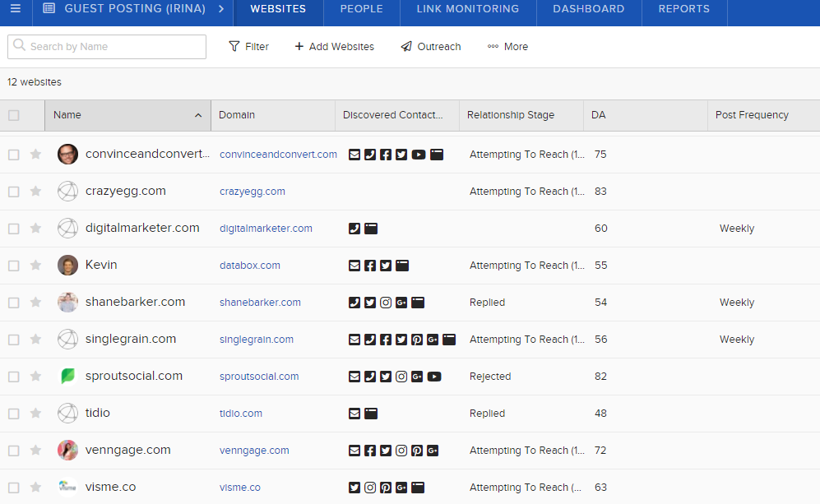Click the 'Replied' stage for shanebarker.com
Image resolution: width=820 pixels, height=504 pixels.
[x=488, y=303]
